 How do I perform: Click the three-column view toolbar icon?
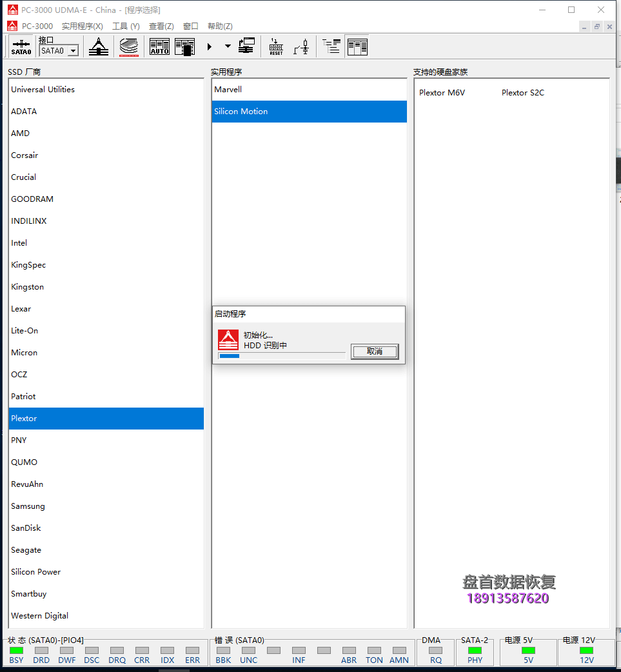357,46
